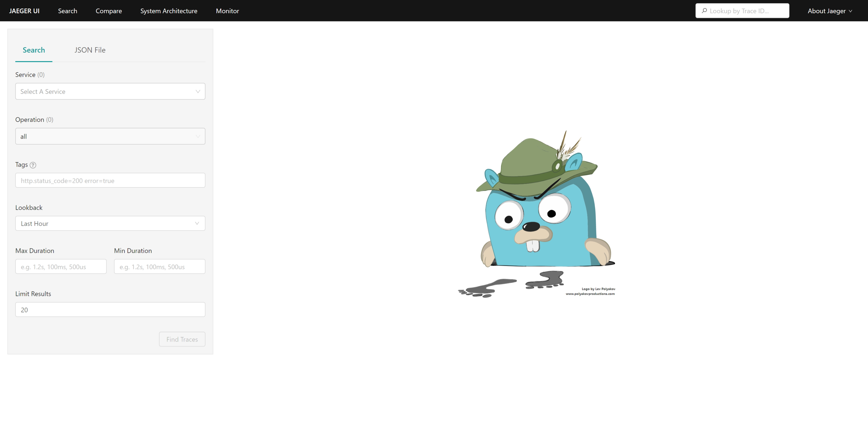Click the Find Traces button

[x=182, y=339]
